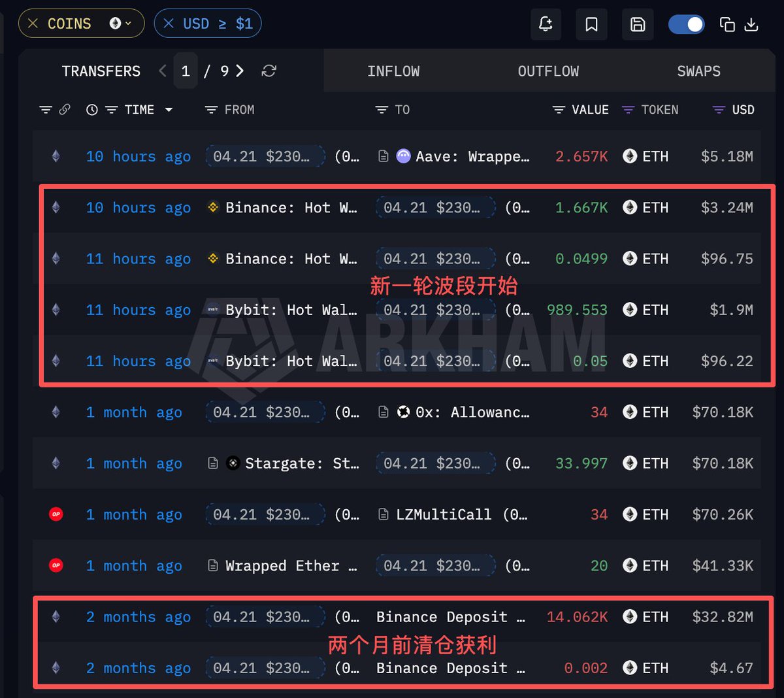Screen dimensions: 784x698
Task: Click the page number 1 field
Action: 186,71
